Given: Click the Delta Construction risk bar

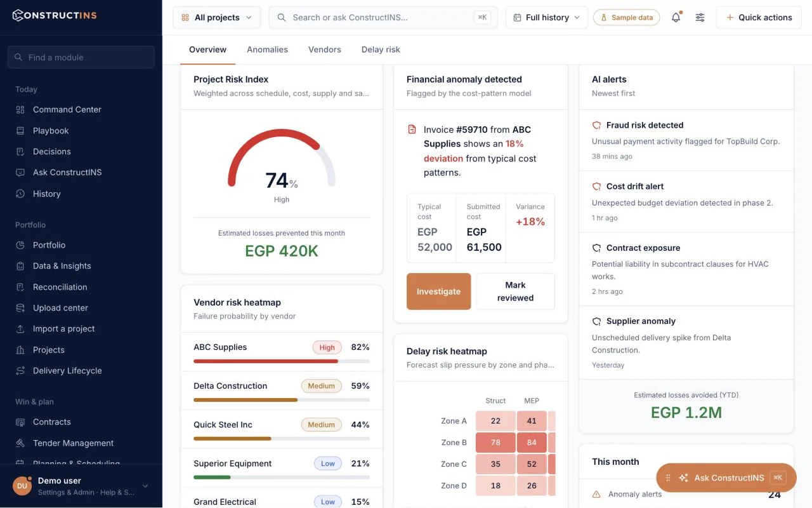Looking at the screenshot, I should click(x=282, y=400).
